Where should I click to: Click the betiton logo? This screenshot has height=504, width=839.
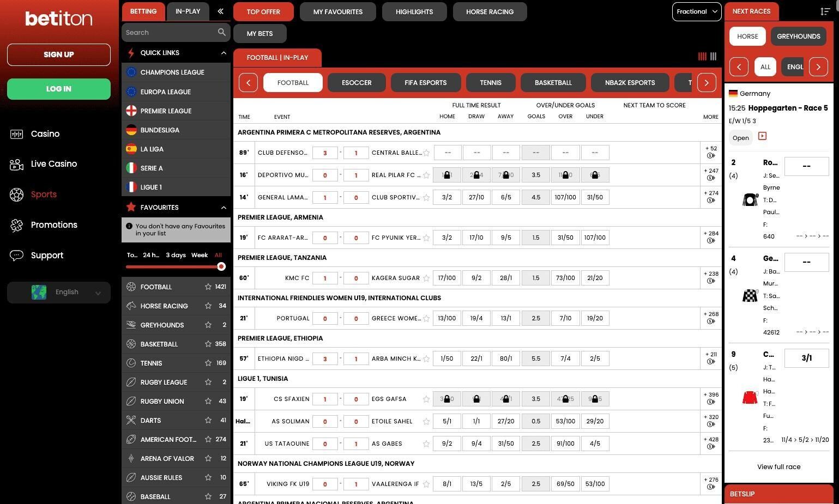point(59,19)
